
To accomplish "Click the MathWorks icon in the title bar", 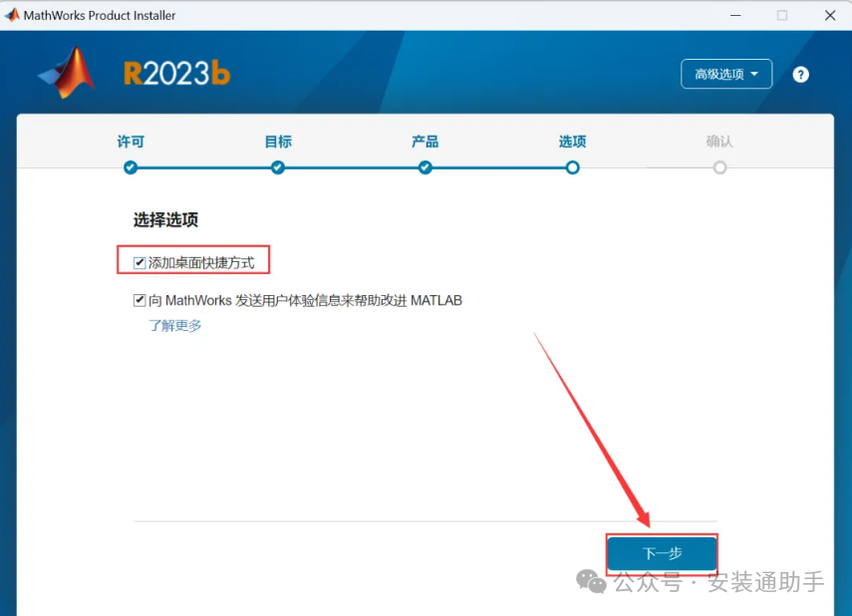I will coord(12,15).
